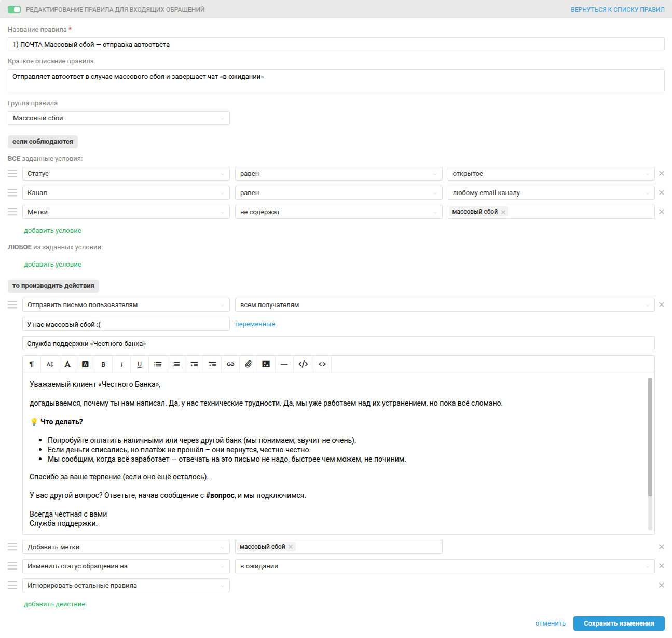
Task: Grab drag handle of 'Изменить статус обращения на' action
Action: (12, 566)
